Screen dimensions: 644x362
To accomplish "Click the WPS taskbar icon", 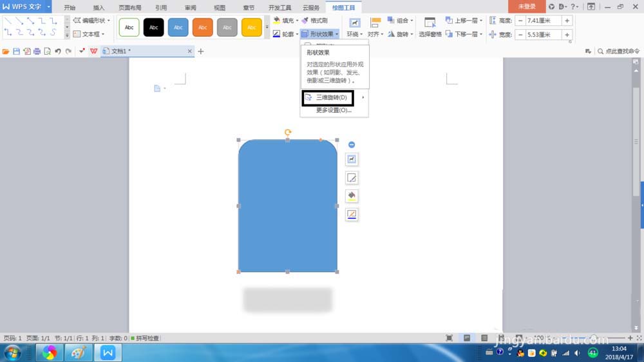I will point(108,353).
